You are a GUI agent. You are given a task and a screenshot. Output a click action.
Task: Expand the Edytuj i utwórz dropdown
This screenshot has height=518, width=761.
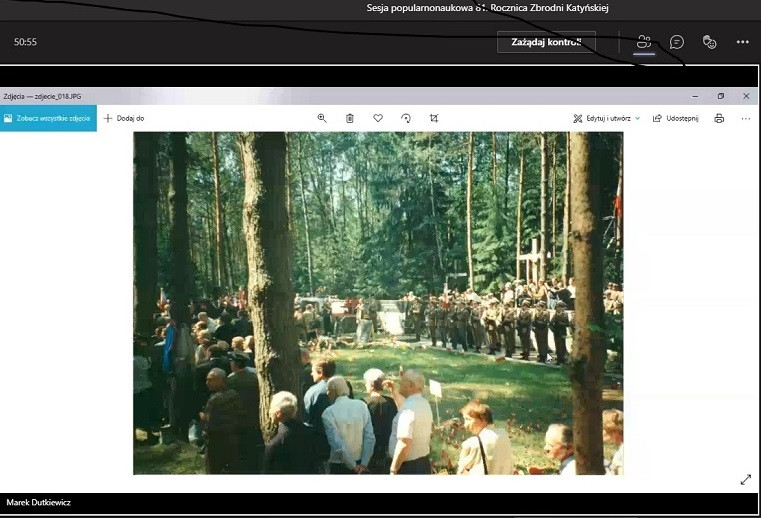click(x=607, y=118)
